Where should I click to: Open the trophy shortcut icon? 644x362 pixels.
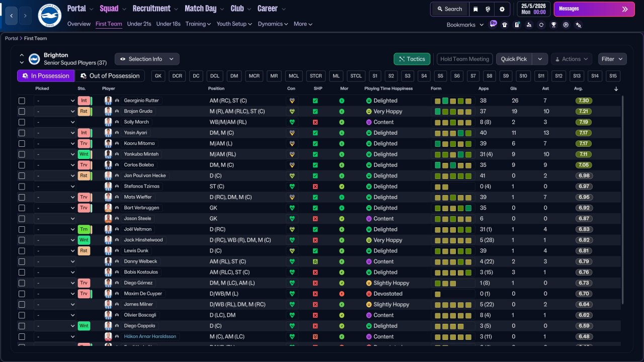pos(553,25)
